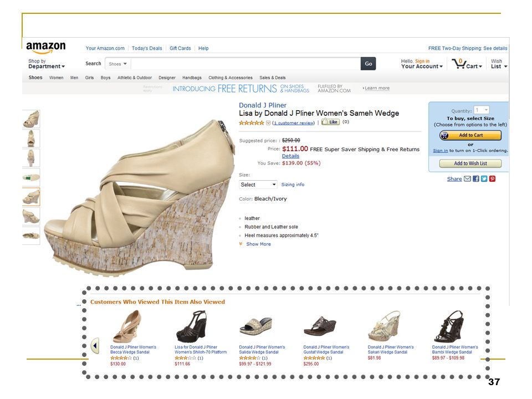Open Sakari Wedge Sandal product link
This screenshot has width=532, height=399.
click(x=391, y=350)
